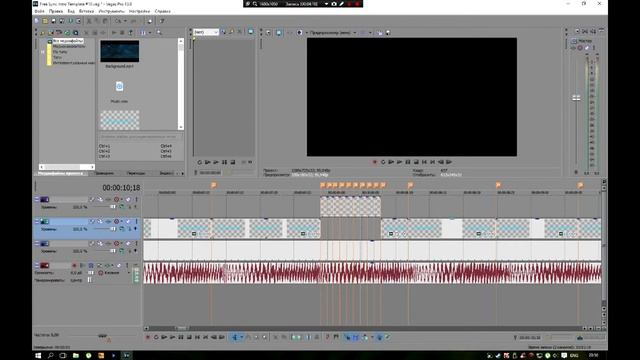Click level slider on video track 1
640x360 pixels.
tap(113, 207)
